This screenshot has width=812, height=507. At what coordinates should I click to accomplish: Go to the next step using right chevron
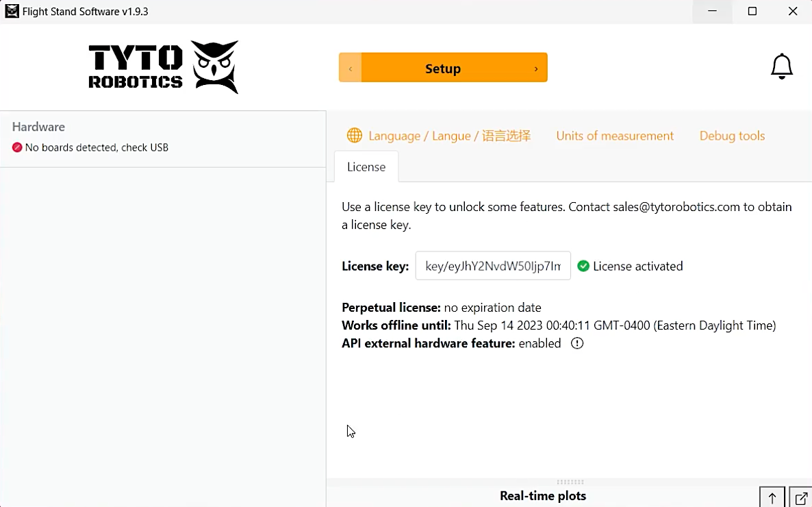[536, 69]
